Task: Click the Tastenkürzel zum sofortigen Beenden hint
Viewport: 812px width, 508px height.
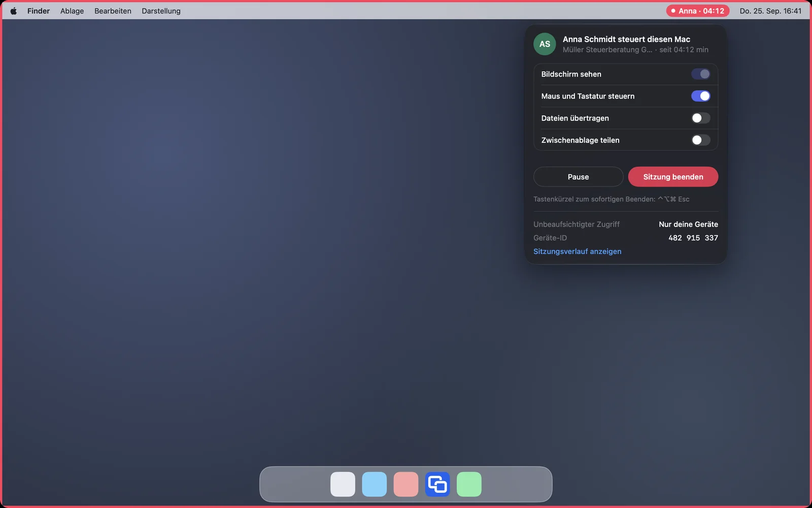Action: click(x=611, y=199)
